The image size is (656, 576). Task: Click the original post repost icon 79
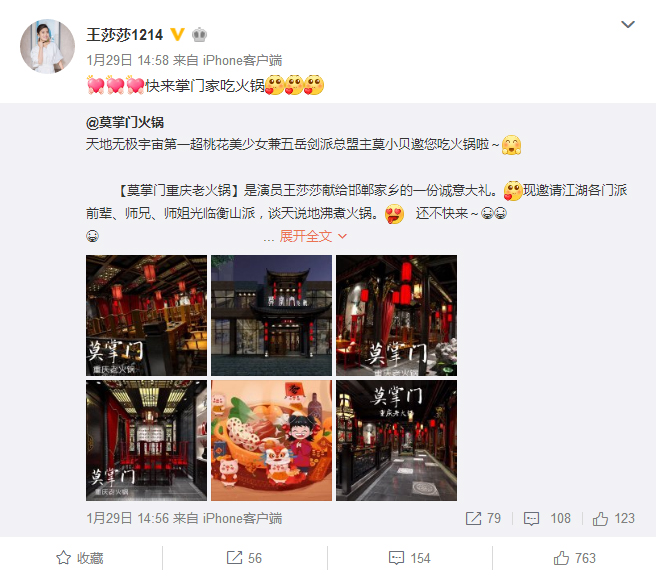click(483, 518)
